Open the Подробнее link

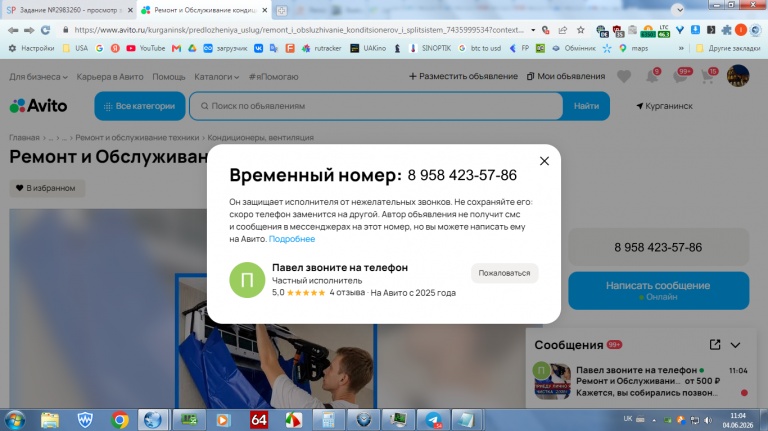(x=292, y=239)
